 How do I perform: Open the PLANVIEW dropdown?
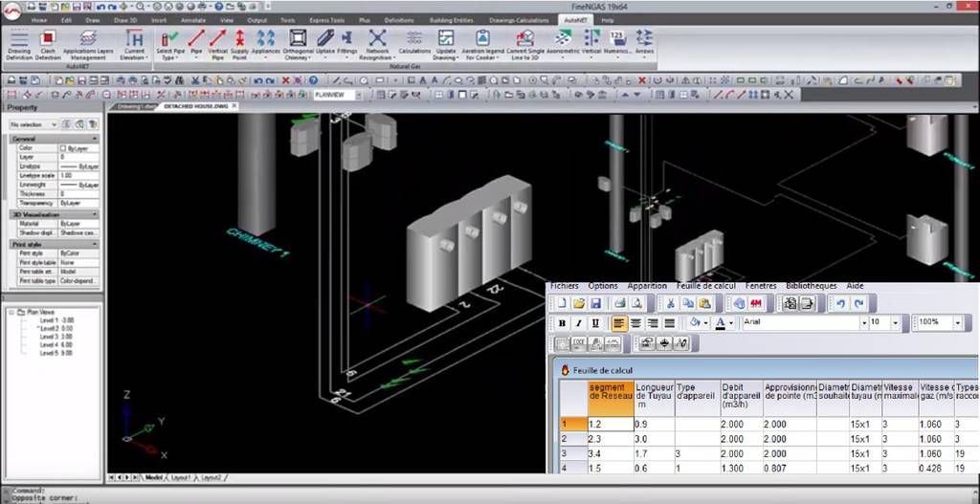[x=358, y=95]
